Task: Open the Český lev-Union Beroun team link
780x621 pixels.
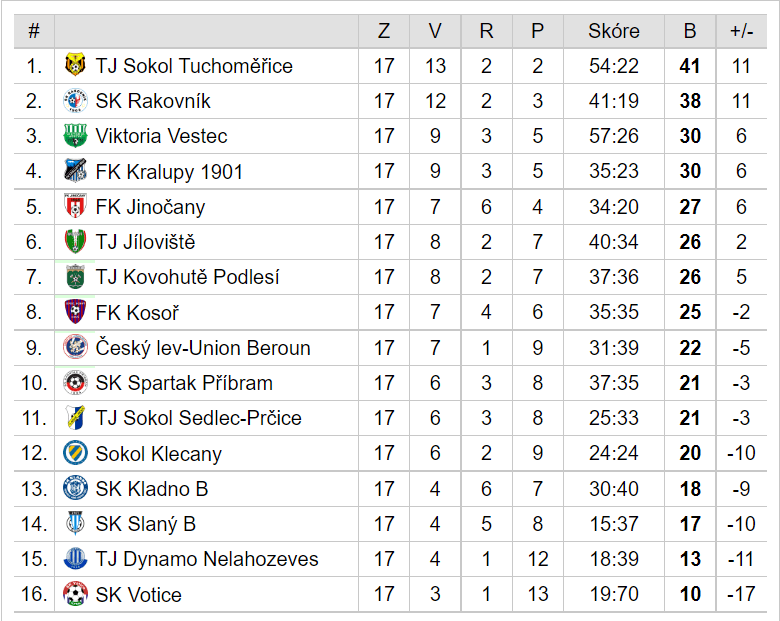Action: pos(203,347)
